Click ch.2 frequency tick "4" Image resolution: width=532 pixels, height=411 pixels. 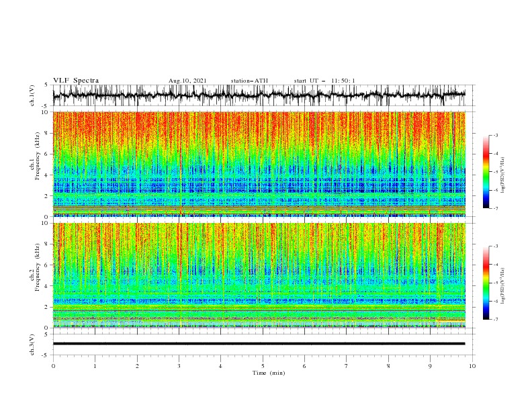pos(47,286)
